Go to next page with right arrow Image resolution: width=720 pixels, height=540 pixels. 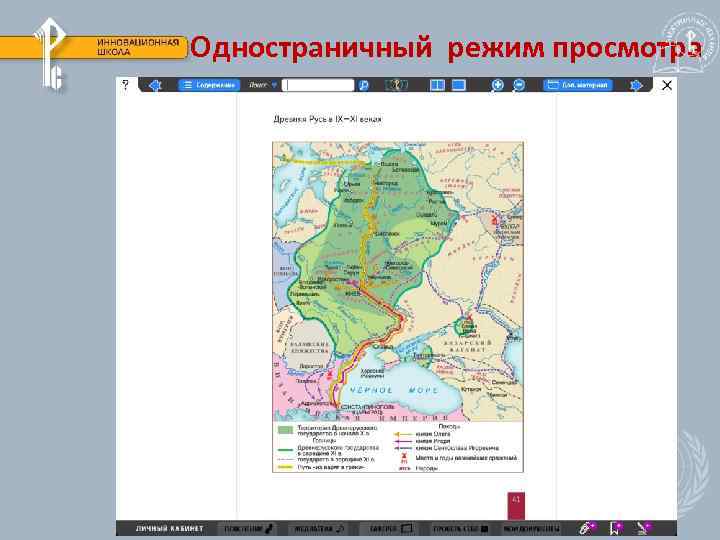pos(636,85)
